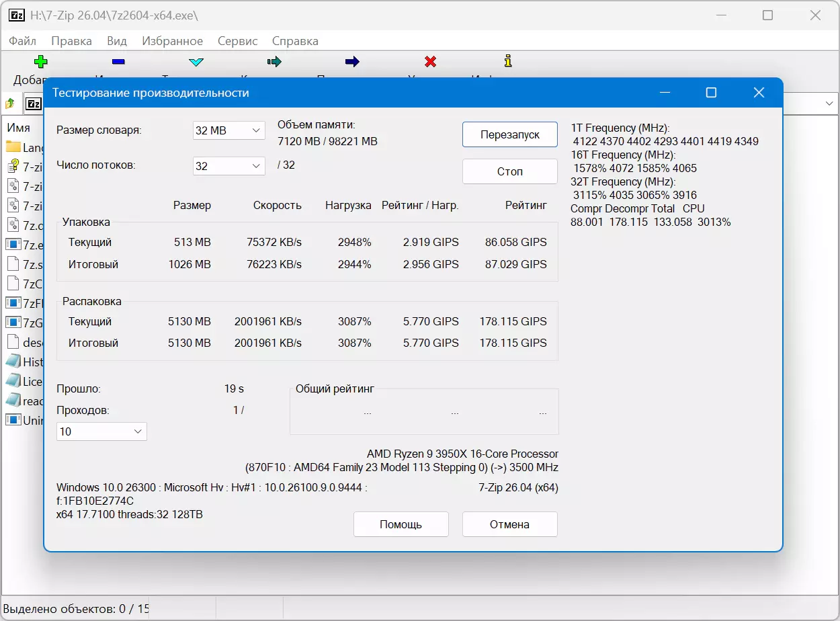Click the AMD Ryzen 9 3950X processor text
This screenshot has width=840, height=621.
pos(462,454)
